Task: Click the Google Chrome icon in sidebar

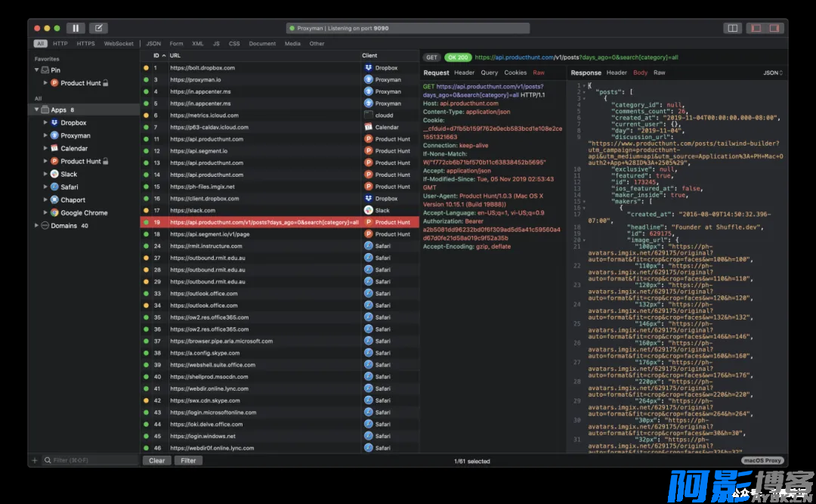Action: click(54, 213)
